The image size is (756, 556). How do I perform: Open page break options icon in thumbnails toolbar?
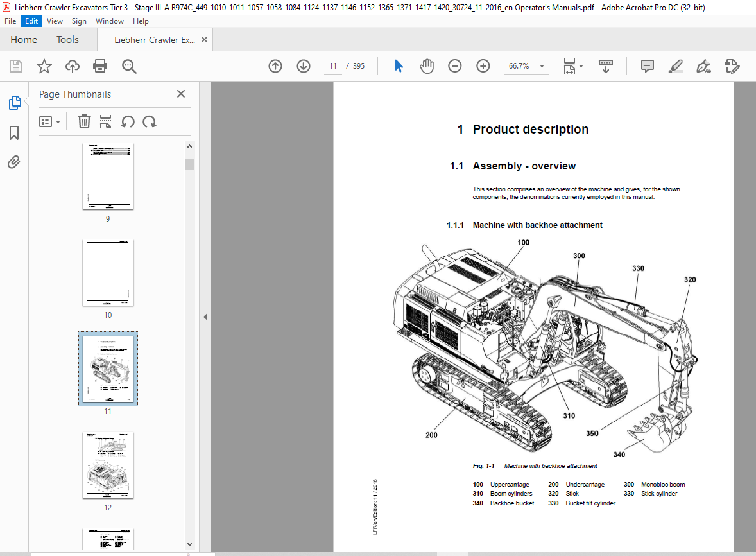(106, 121)
